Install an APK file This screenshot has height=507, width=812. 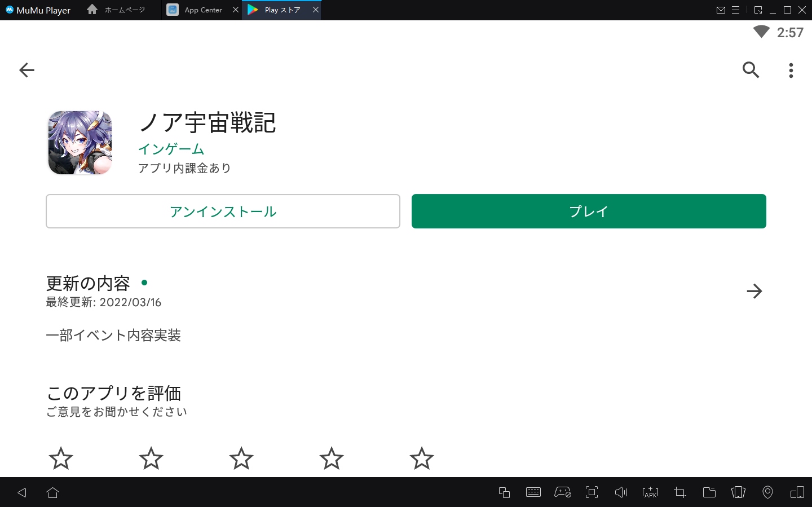[650, 492]
